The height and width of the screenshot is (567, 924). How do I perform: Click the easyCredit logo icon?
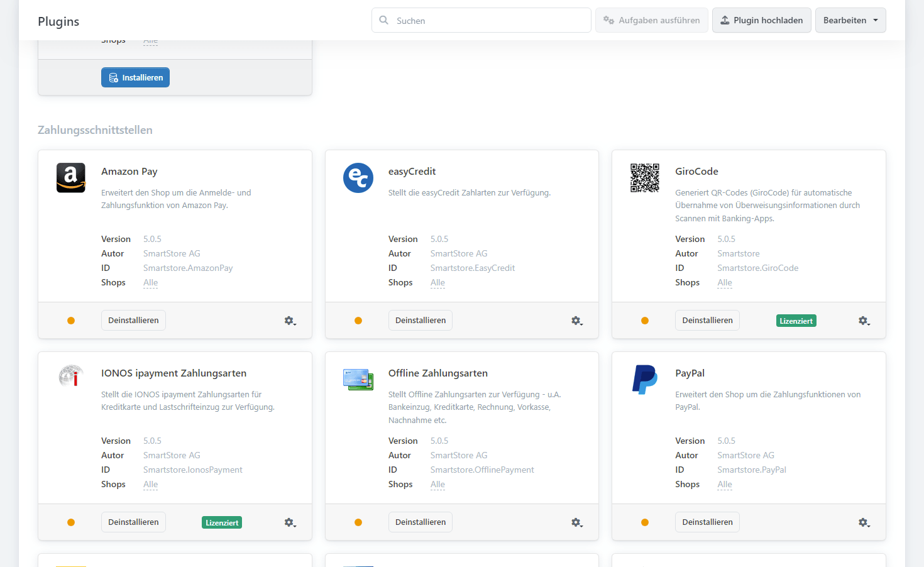point(358,178)
